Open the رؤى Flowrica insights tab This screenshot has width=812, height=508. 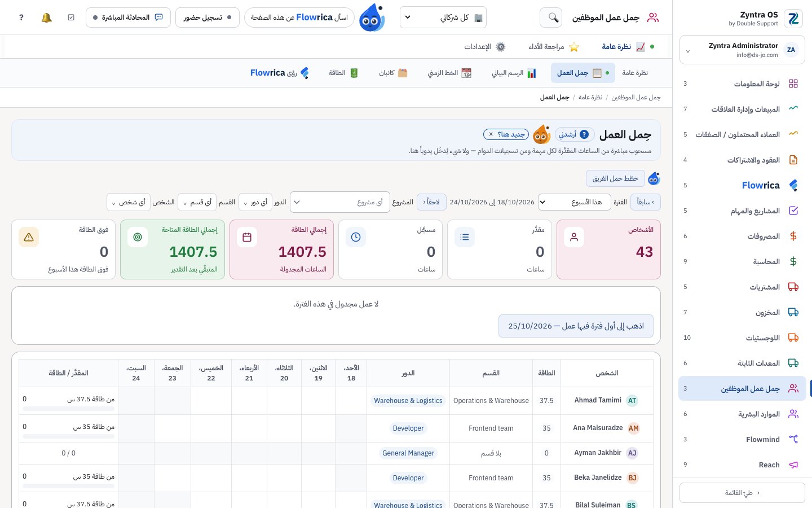click(280, 73)
